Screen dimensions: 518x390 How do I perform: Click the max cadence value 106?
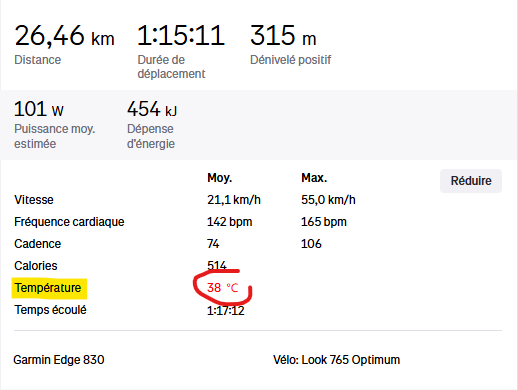pos(311,244)
